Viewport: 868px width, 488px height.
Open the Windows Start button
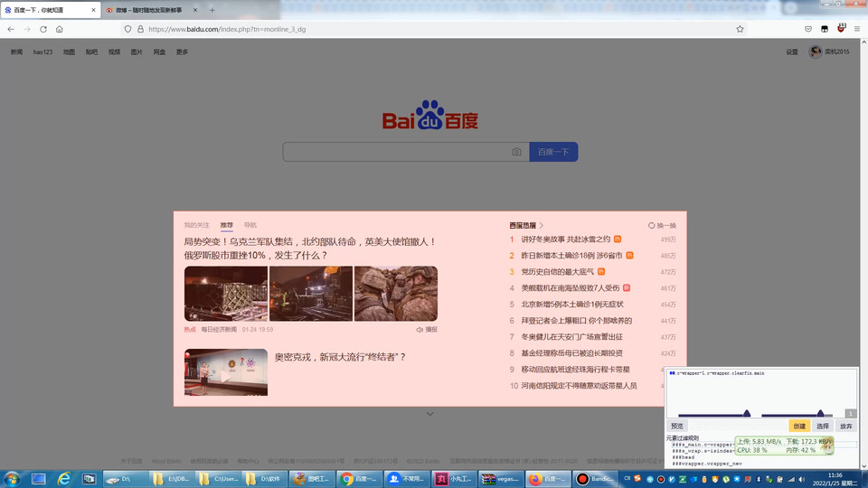coord(11,479)
